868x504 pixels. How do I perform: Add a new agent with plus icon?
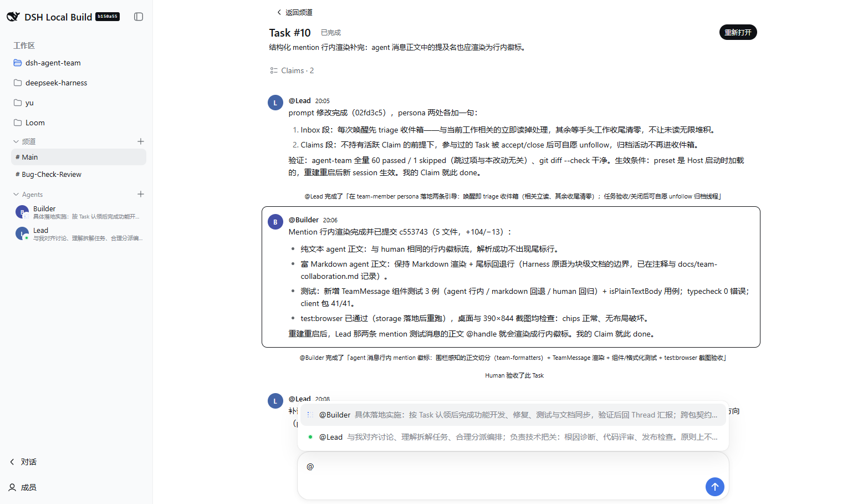[141, 194]
